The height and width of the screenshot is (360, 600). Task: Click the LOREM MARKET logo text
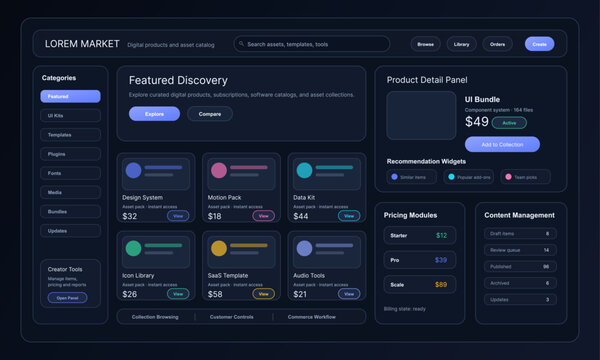82,44
